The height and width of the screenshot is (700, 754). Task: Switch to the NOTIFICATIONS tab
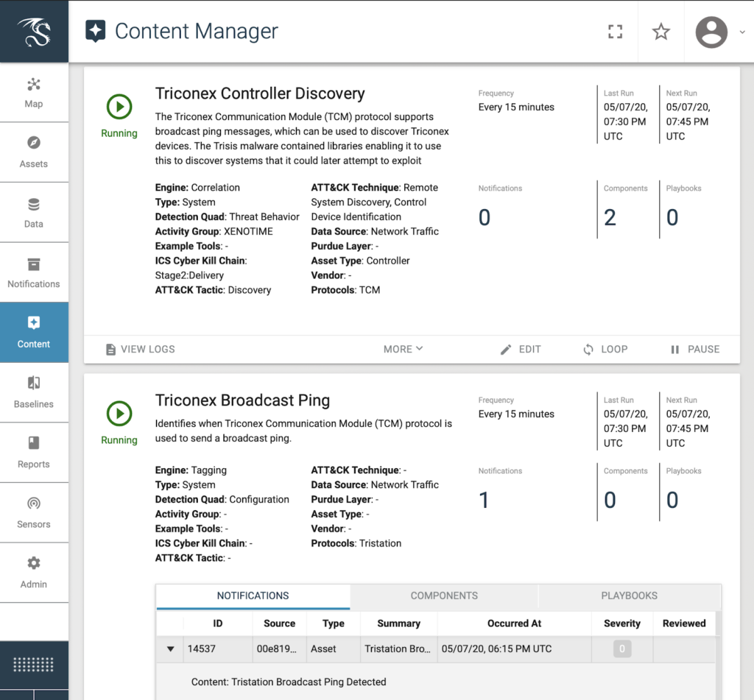tap(253, 595)
